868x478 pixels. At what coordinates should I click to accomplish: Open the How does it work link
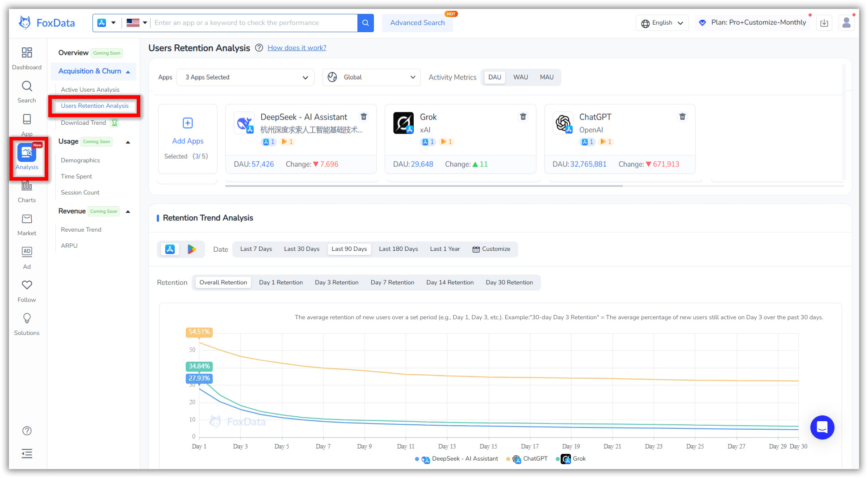point(297,48)
